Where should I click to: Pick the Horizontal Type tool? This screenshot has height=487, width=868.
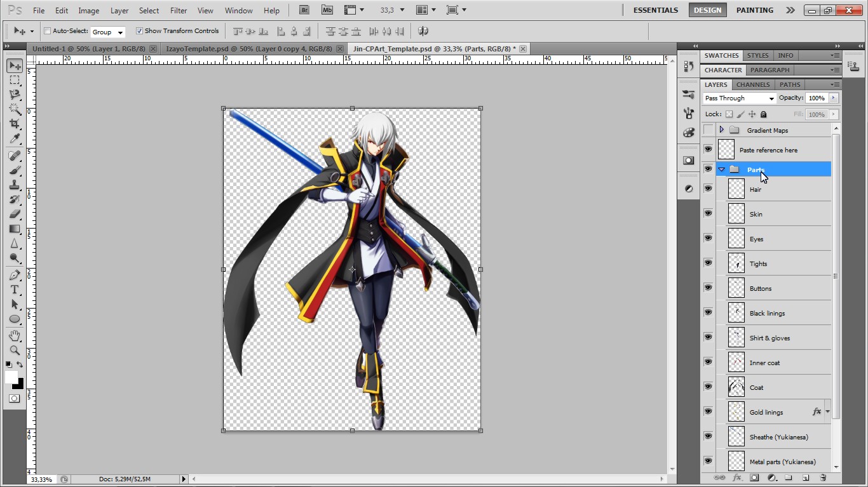[15, 290]
